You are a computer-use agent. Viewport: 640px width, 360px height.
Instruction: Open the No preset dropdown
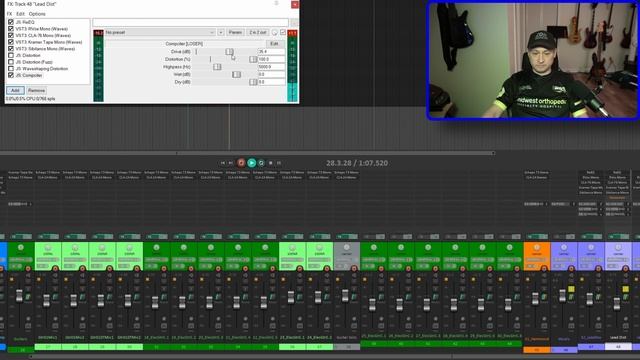pos(160,32)
